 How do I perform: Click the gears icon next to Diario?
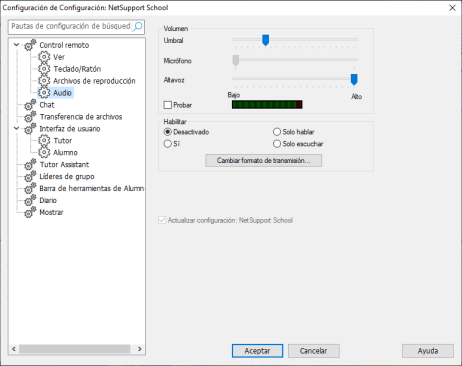(x=30, y=200)
